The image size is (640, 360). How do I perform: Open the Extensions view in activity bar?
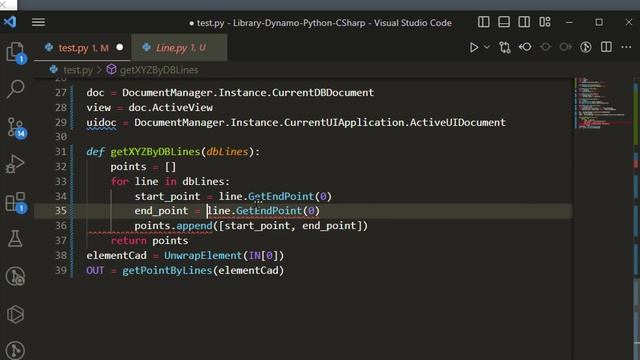coord(16,202)
